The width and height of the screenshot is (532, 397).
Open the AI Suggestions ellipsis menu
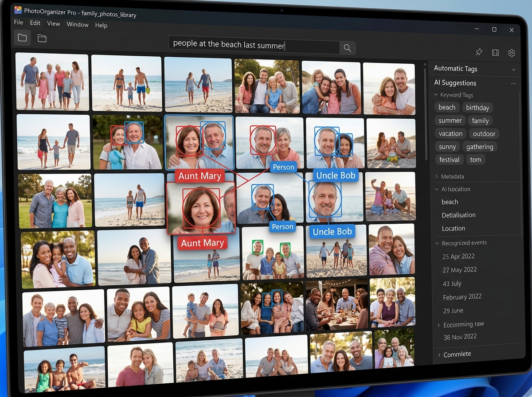(x=513, y=83)
